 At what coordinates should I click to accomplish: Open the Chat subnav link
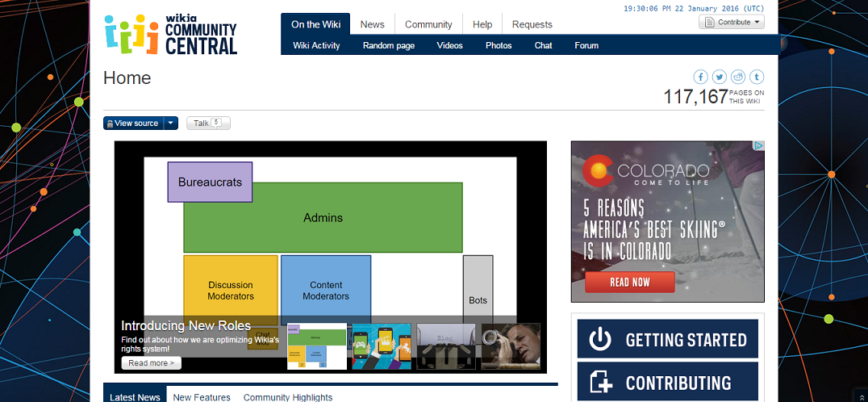pyautogui.click(x=543, y=45)
